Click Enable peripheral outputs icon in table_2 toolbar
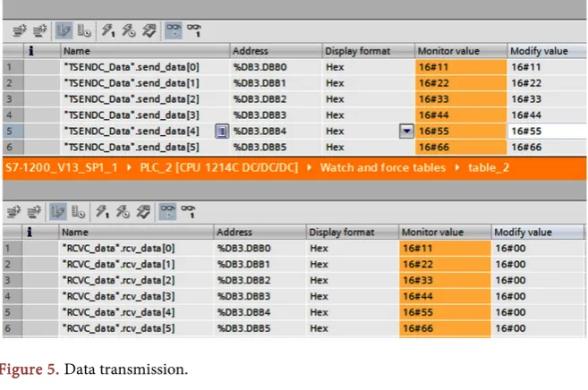This screenshot has height=390, width=588. [x=143, y=212]
